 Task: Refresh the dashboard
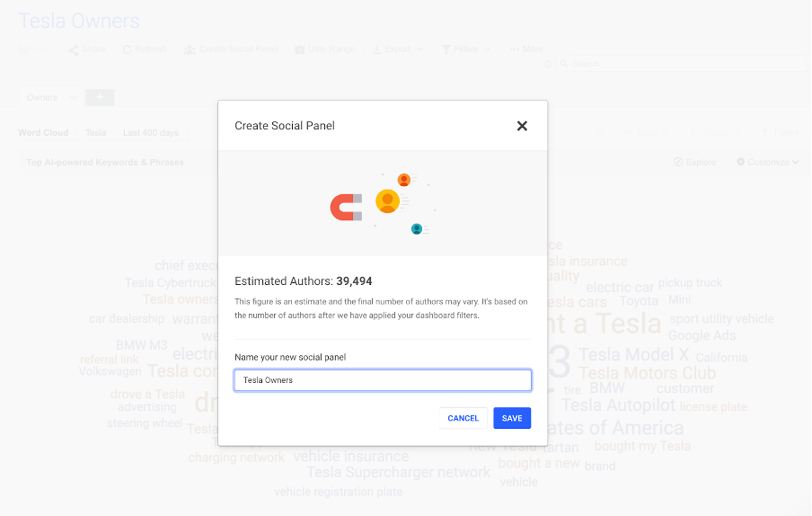coord(145,49)
